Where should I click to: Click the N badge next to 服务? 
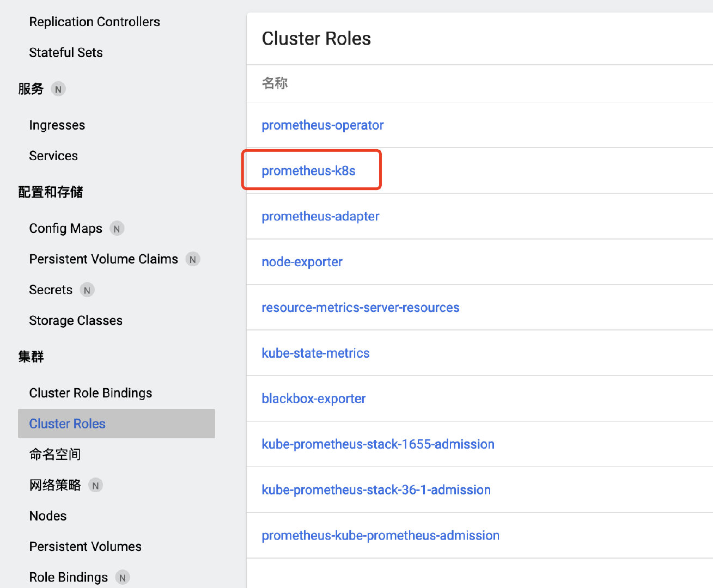point(58,88)
